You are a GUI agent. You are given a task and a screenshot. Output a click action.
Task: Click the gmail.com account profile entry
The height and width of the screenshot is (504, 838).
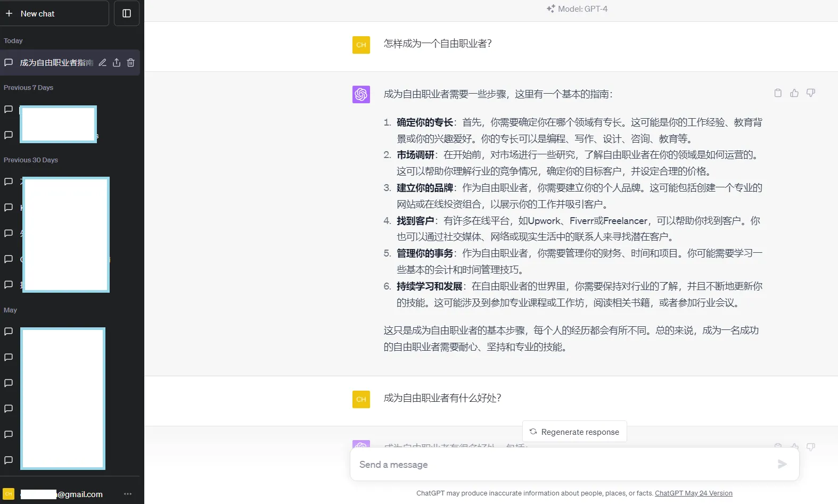59,494
